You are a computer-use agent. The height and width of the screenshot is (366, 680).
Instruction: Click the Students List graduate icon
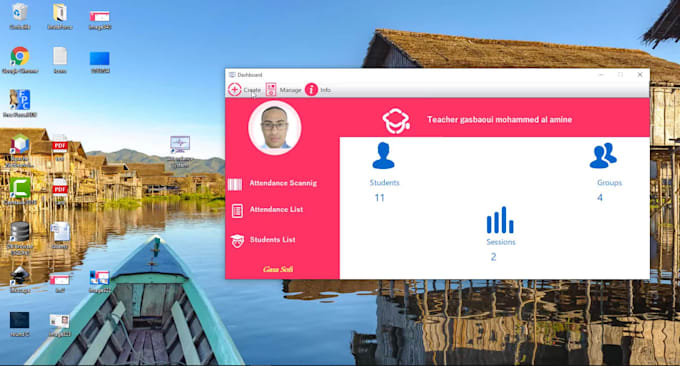point(237,241)
